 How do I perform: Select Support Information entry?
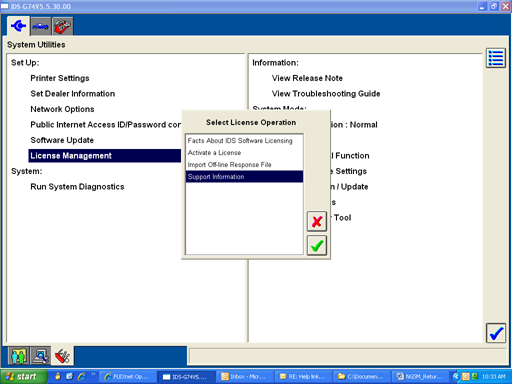click(x=244, y=177)
